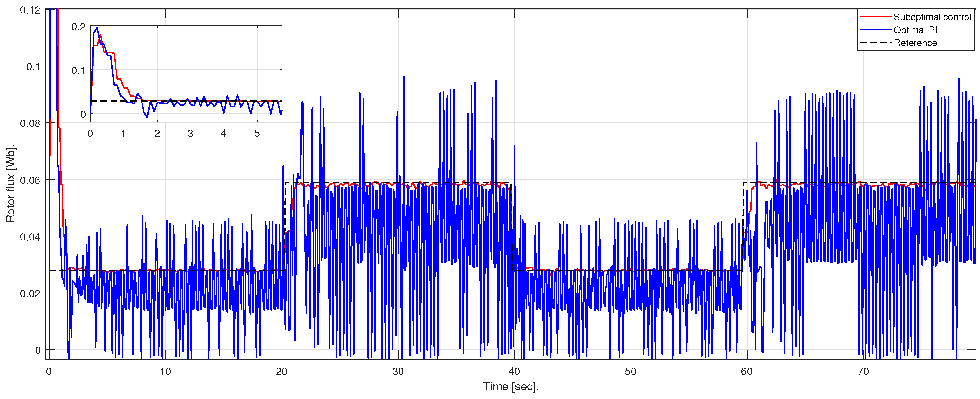Click the 'Rotor flux [Wb].' y-axis label

click(x=10, y=183)
